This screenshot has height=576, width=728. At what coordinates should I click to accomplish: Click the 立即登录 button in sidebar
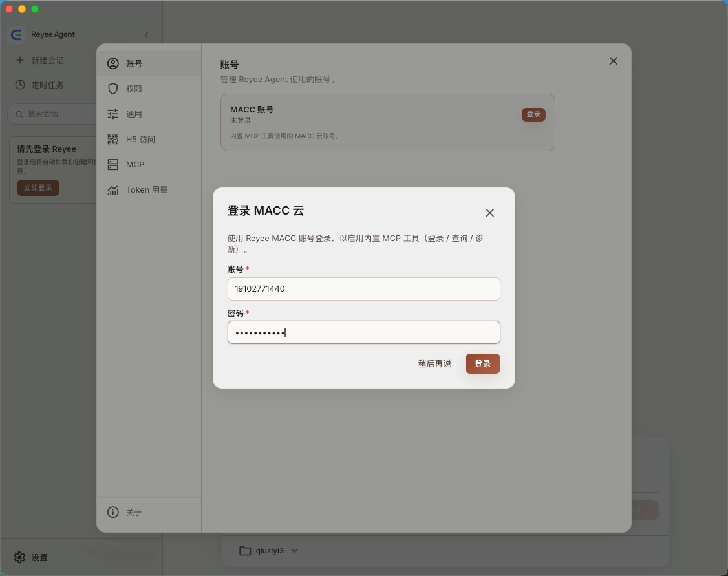[38, 187]
